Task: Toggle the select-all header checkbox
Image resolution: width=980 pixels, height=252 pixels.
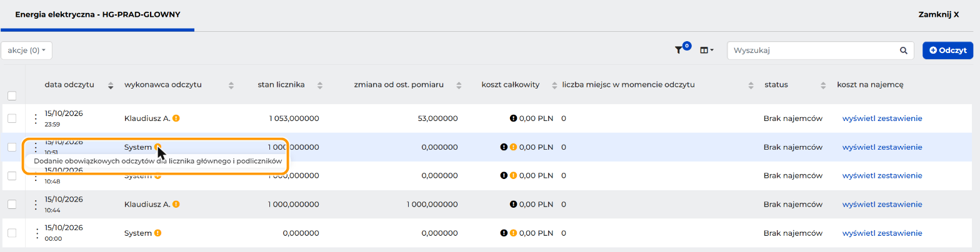Action: [12, 96]
